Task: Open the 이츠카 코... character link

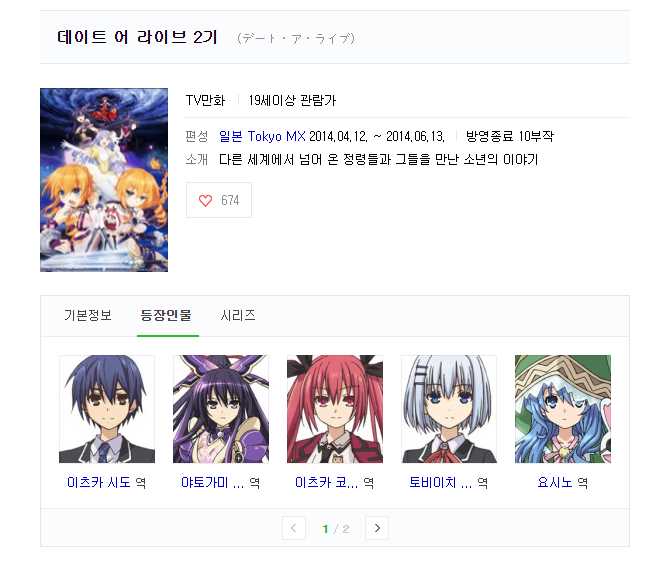Action: 326,482
